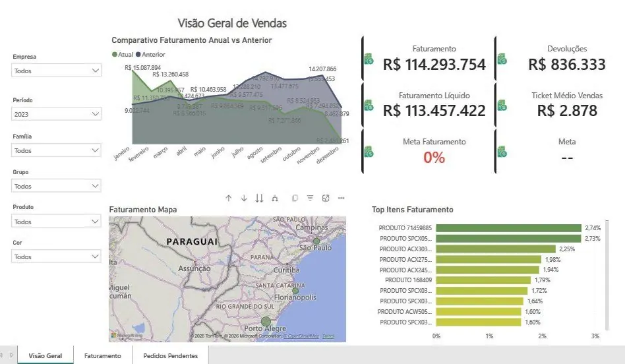The image size is (625, 364).
Task: Enter Focus mode for the map visual
Action: [326, 198]
